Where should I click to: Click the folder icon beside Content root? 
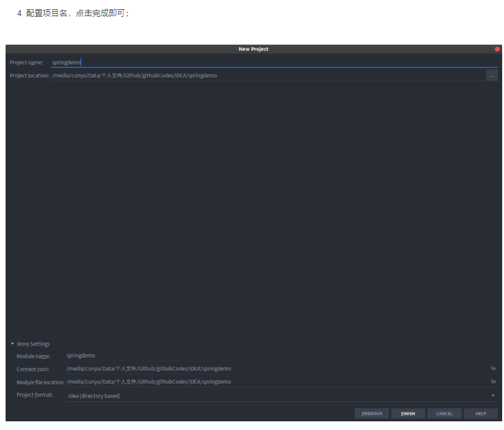[493, 368]
